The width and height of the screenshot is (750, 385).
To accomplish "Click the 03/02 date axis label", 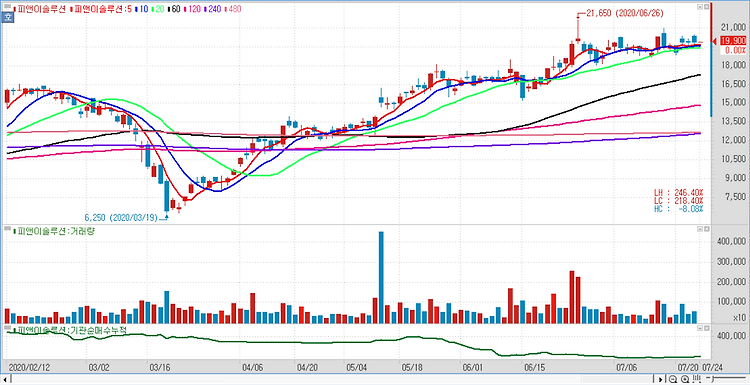I will tap(98, 368).
